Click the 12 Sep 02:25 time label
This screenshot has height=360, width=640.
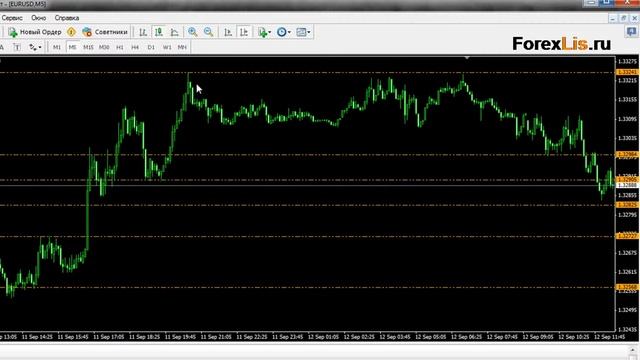(359, 337)
